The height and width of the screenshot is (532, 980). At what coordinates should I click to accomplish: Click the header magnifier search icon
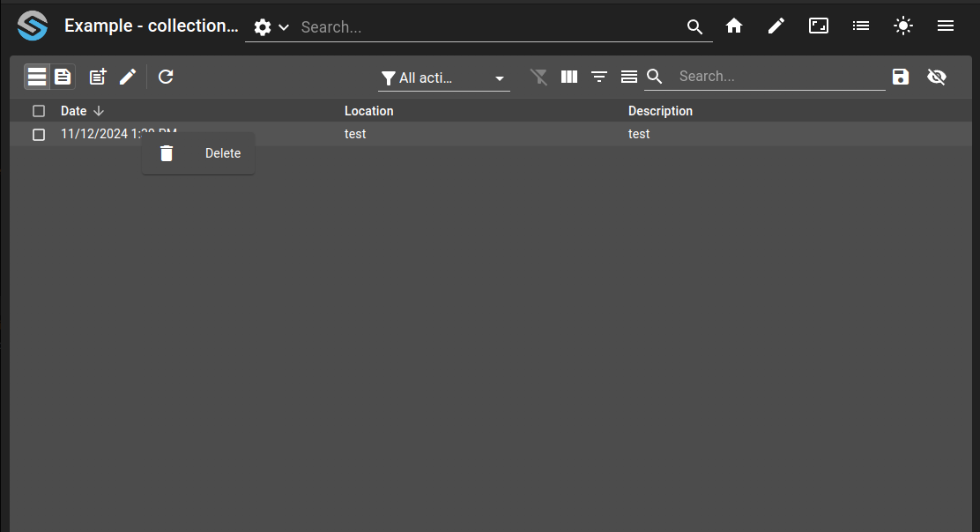click(x=694, y=26)
